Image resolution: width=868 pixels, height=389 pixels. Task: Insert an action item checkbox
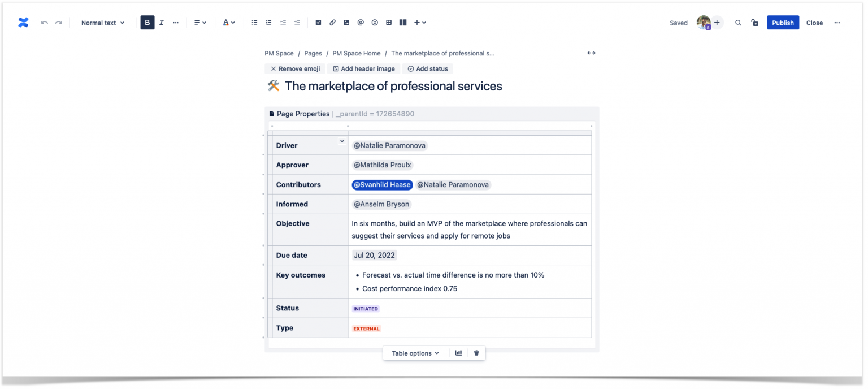(318, 22)
